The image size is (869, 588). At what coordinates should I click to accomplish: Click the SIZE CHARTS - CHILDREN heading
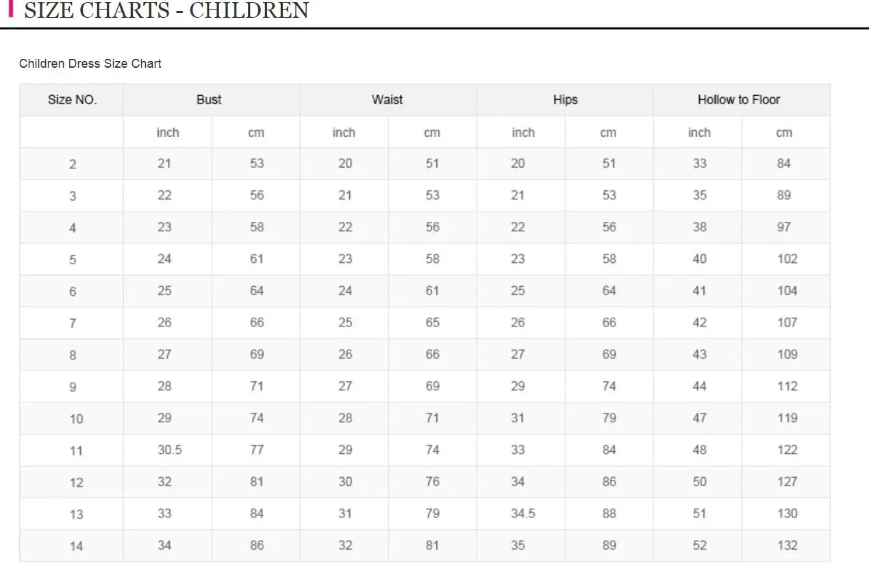(x=166, y=11)
